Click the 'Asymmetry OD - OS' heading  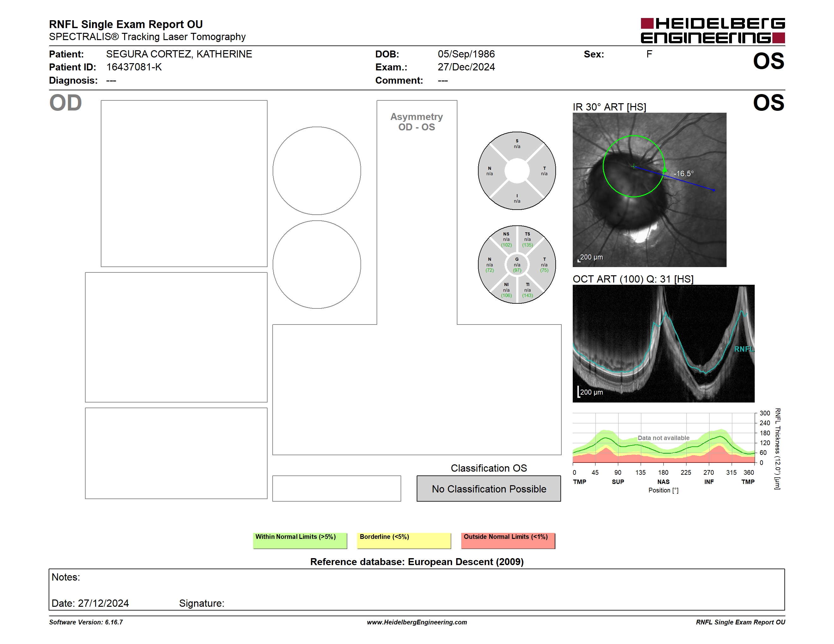[x=416, y=122]
